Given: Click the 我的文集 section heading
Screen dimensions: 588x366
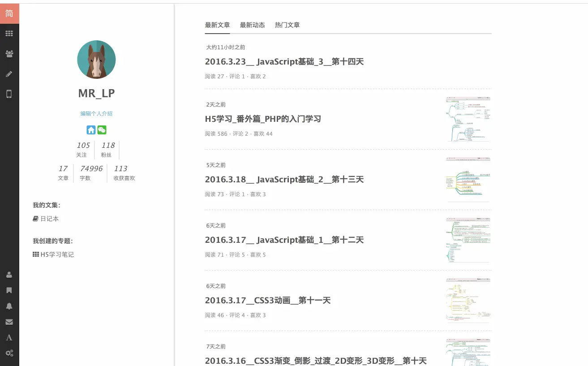Looking at the screenshot, I should 47,205.
